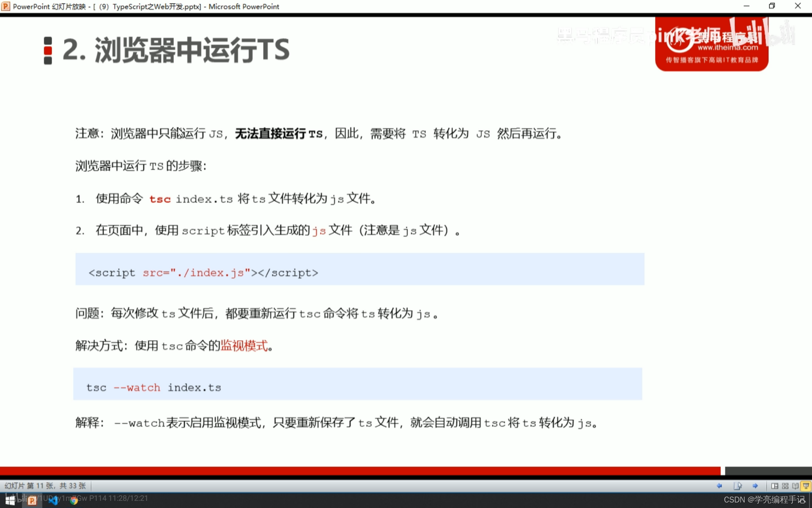Switch to Normal view from the status bar

coord(774,486)
